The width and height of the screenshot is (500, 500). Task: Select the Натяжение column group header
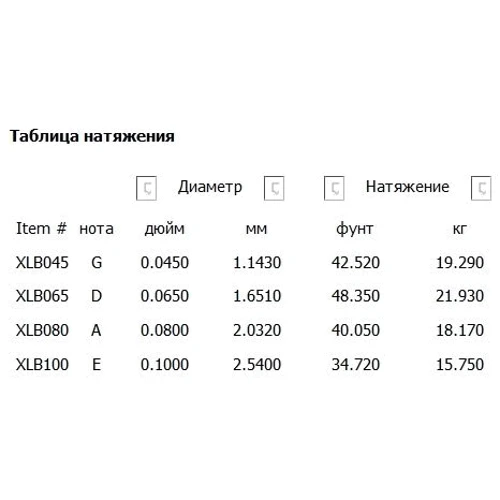pyautogui.click(x=407, y=187)
